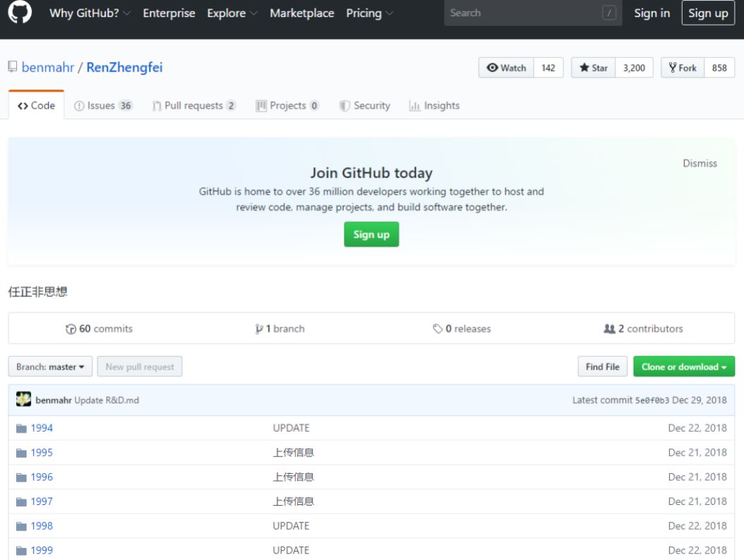Click the folder icon for 1995
Viewport: 744px width, 560px height.
(x=21, y=453)
